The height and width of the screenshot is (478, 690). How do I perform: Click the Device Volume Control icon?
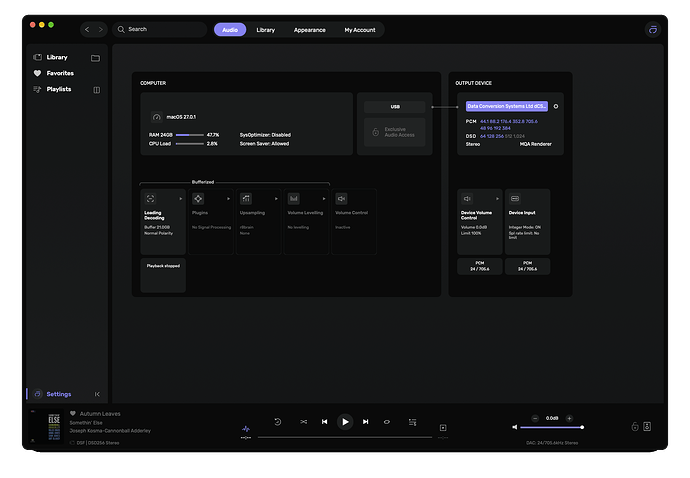point(467,199)
